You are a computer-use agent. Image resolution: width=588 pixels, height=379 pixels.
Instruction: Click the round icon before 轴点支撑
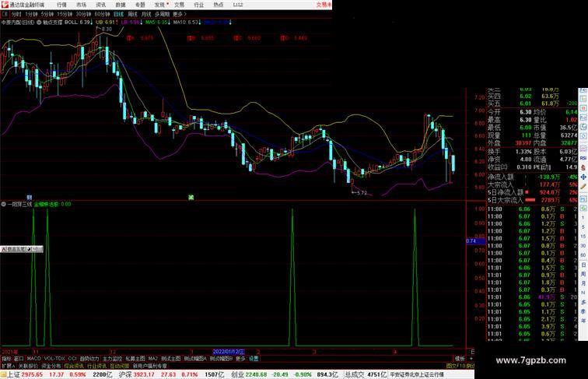point(39,23)
